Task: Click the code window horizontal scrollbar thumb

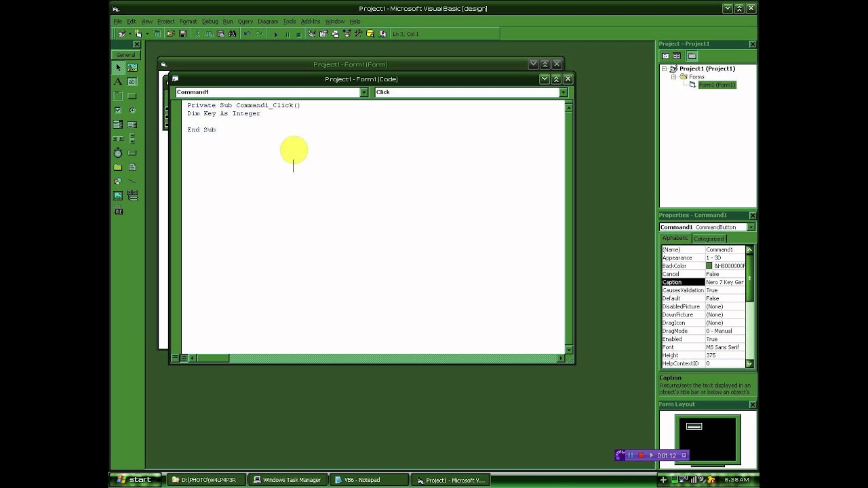Action: pos(213,358)
